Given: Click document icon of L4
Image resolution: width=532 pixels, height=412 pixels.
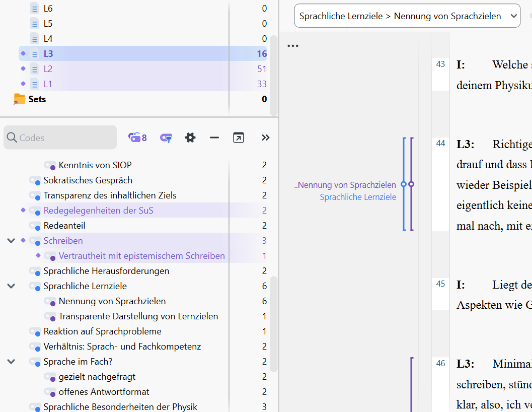Looking at the screenshot, I should pyautogui.click(x=35, y=39).
